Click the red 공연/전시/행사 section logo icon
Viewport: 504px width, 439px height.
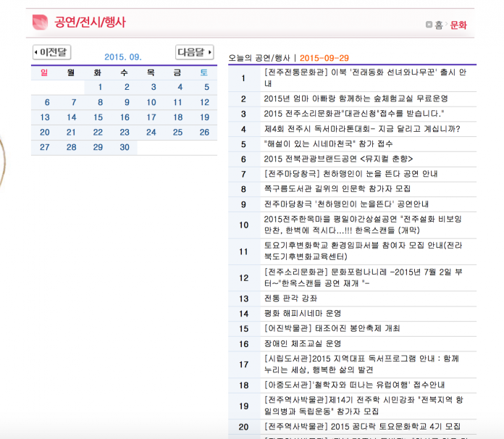click(x=40, y=22)
